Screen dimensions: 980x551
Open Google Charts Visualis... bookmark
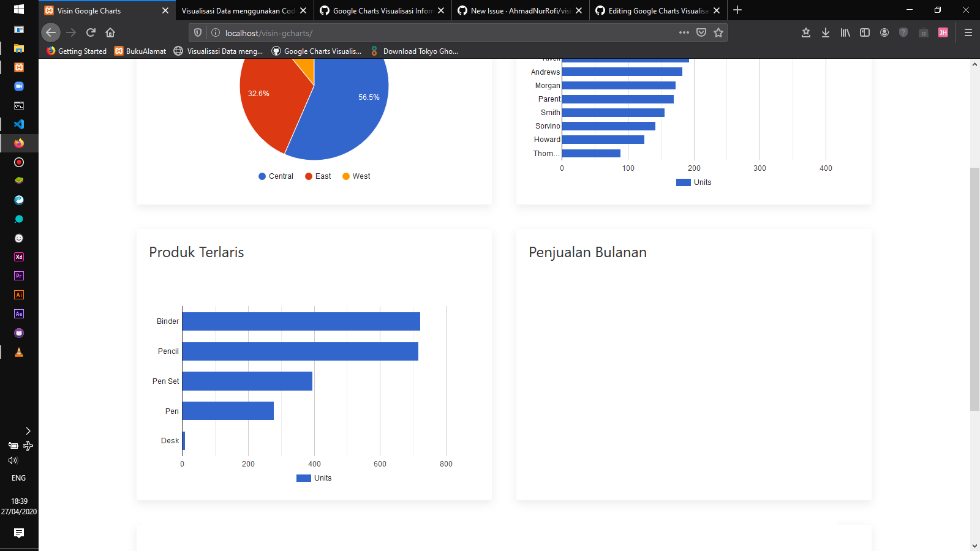tap(317, 51)
